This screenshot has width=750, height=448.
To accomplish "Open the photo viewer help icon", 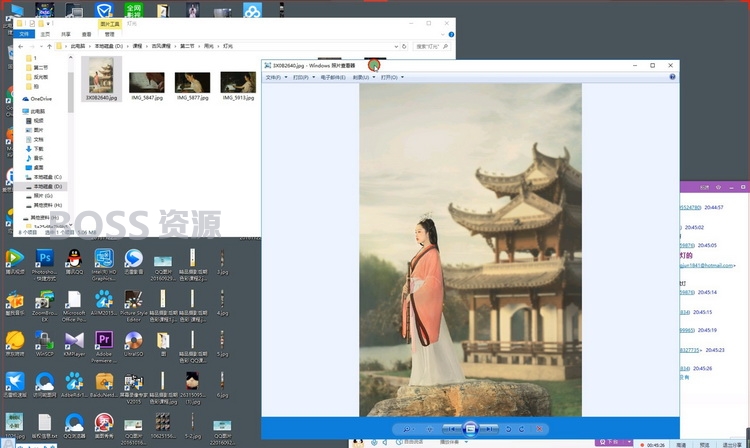I will tap(672, 77).
